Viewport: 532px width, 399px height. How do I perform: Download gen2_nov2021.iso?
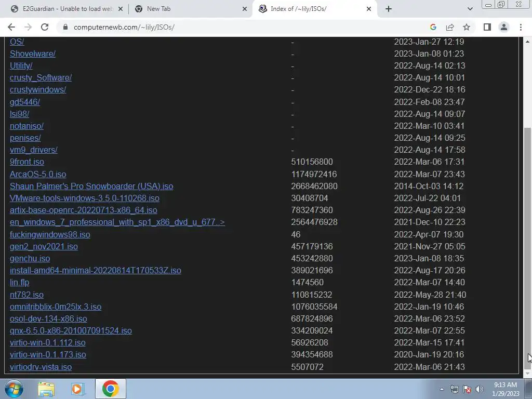click(x=44, y=246)
